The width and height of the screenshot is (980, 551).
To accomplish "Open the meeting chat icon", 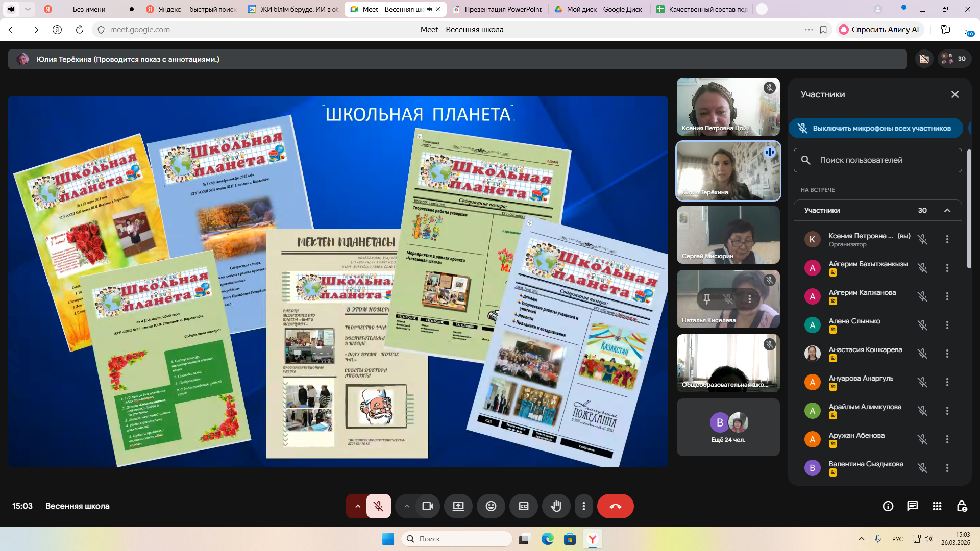I will pos(912,506).
